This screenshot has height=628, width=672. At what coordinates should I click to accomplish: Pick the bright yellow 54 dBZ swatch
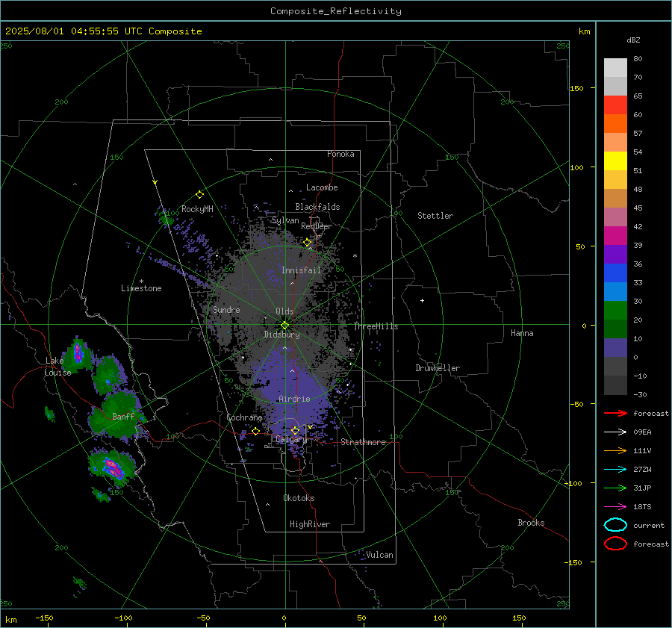615,161
